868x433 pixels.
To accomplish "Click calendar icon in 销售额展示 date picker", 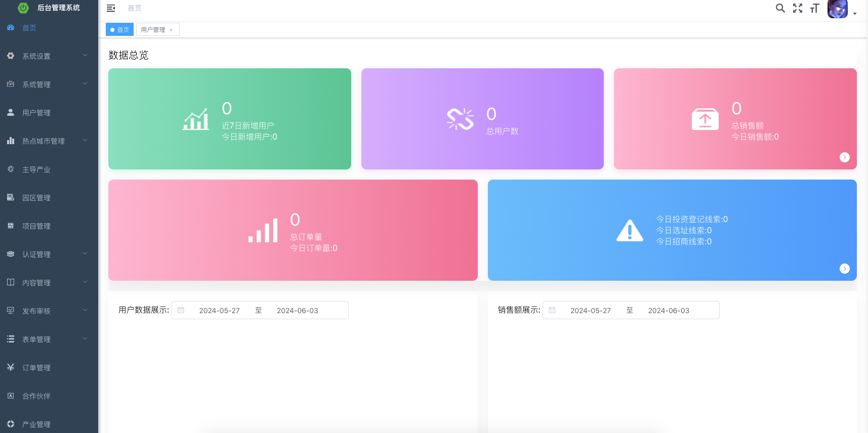I will 552,311.
